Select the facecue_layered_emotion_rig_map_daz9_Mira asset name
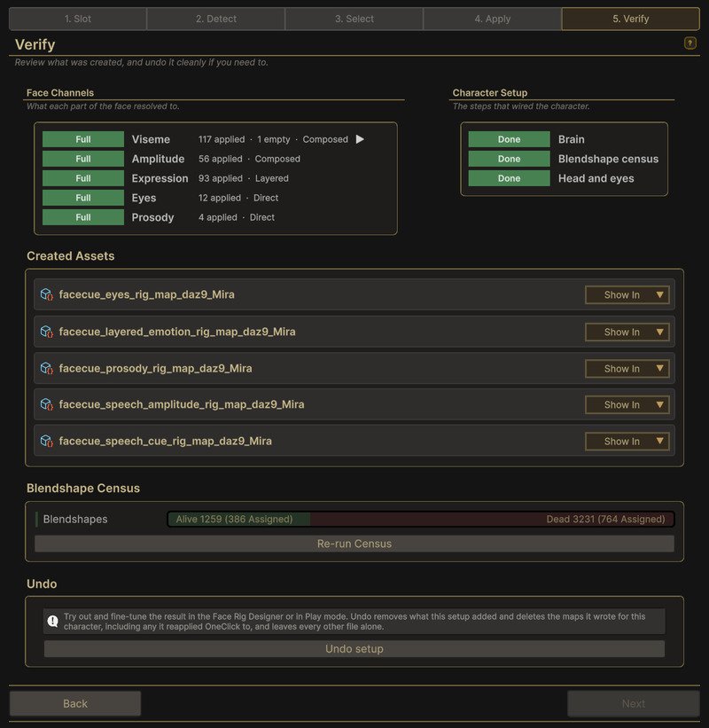This screenshot has width=709, height=728. tap(177, 332)
